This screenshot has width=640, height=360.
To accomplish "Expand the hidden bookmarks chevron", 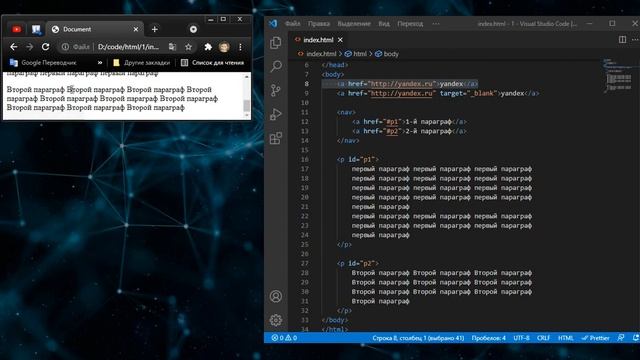I will (x=100, y=62).
